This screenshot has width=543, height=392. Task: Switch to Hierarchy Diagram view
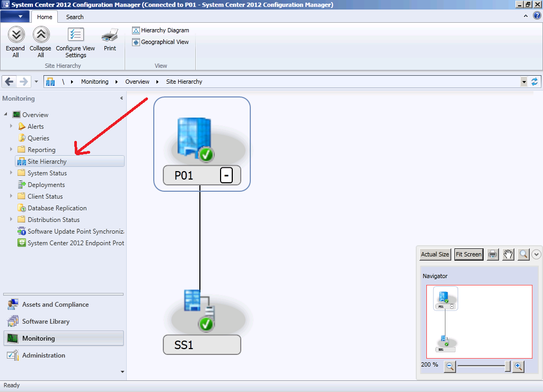(x=161, y=30)
